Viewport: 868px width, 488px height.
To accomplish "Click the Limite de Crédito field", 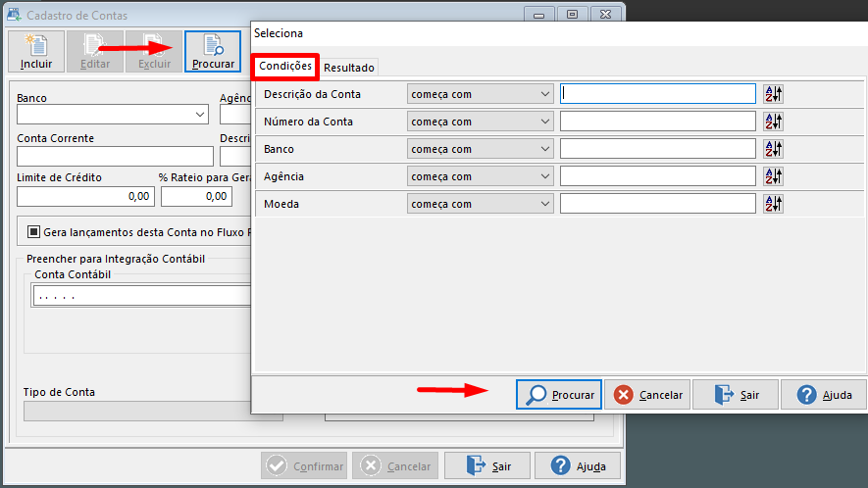I will [85, 196].
